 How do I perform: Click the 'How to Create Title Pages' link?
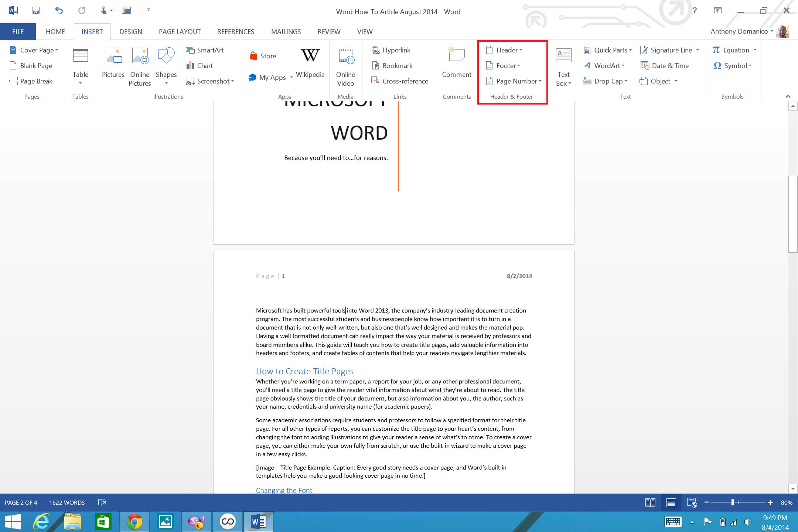pyautogui.click(x=304, y=371)
